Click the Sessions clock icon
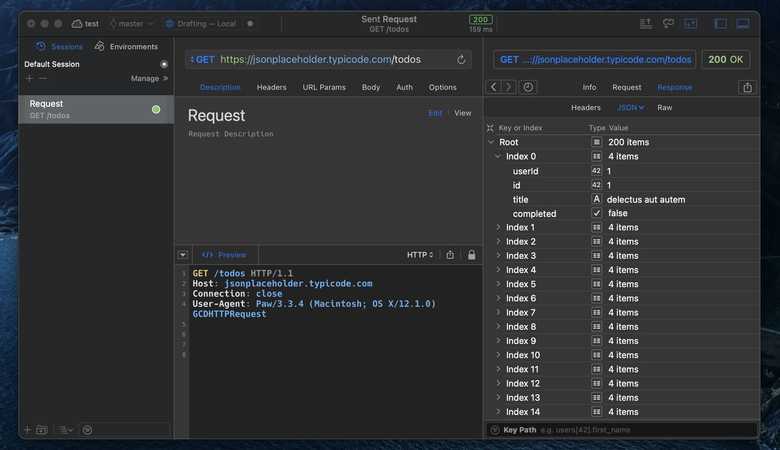This screenshot has width=780, height=450. [x=41, y=46]
